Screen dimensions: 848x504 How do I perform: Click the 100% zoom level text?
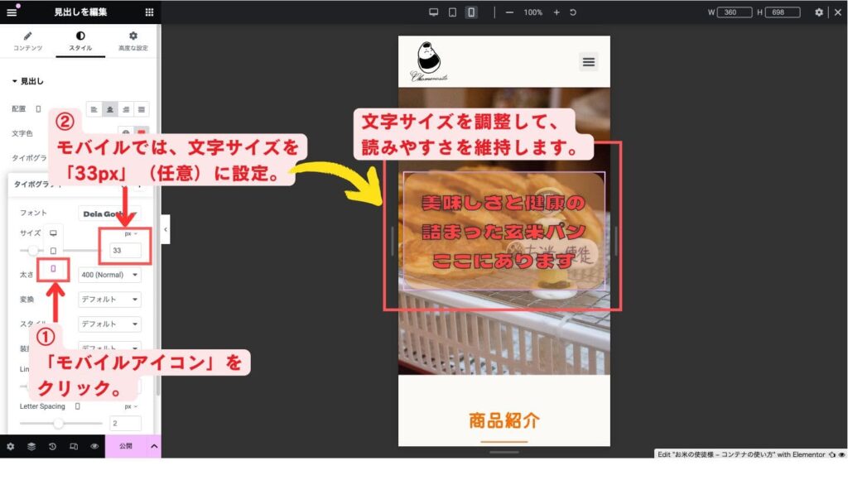532,12
